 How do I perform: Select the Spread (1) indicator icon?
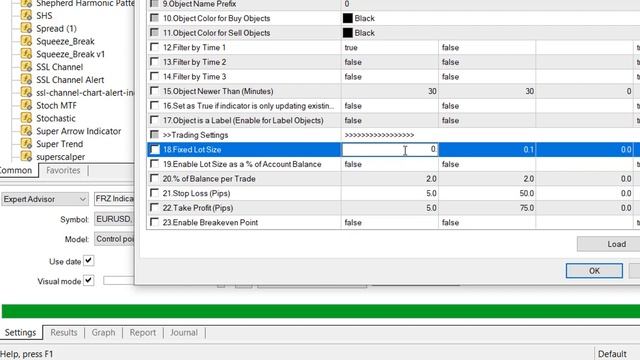[26, 28]
